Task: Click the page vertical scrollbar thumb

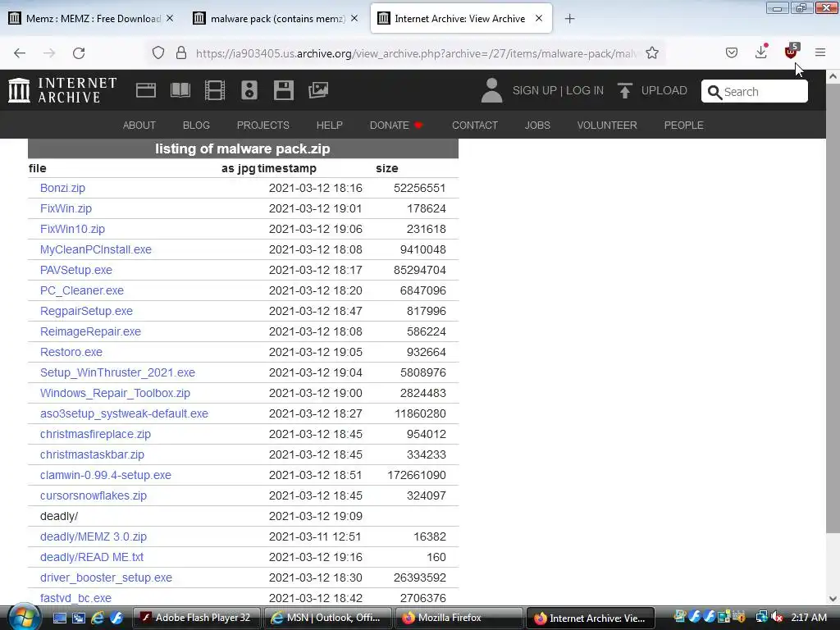Action: click(x=833, y=308)
